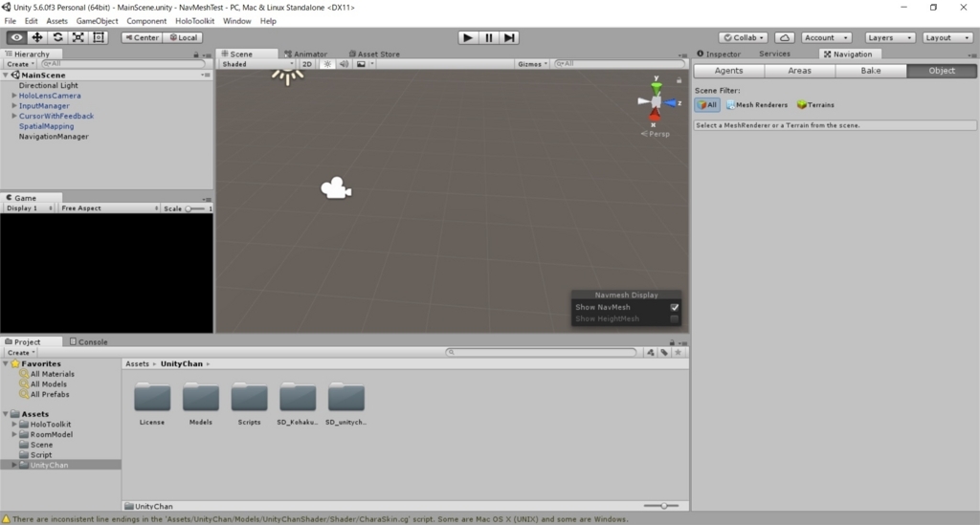
Task: Click the scene gizmo blue Z axis
Action: click(672, 103)
